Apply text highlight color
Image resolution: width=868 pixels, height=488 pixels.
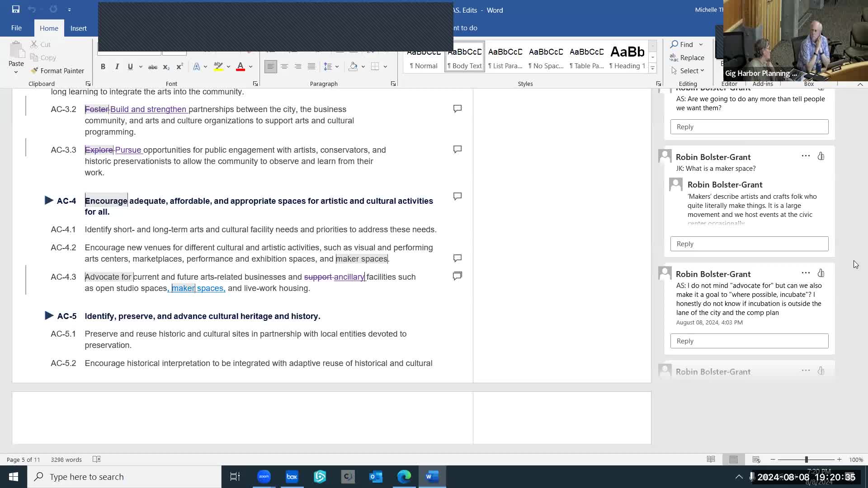point(218,66)
